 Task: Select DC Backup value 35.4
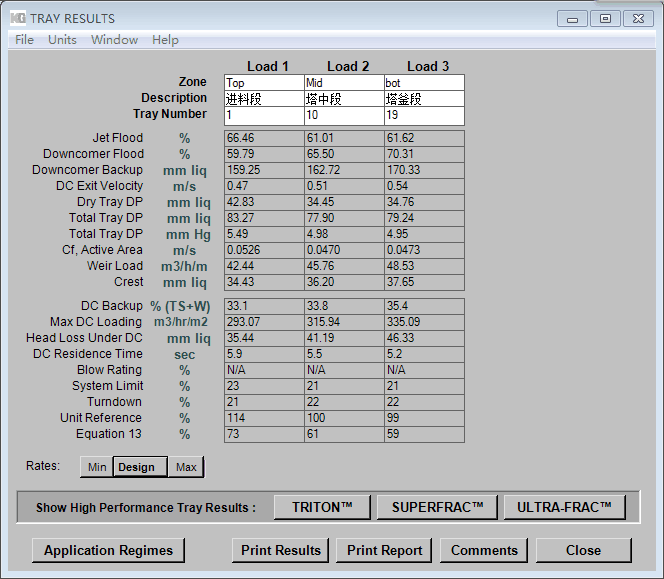[424, 306]
